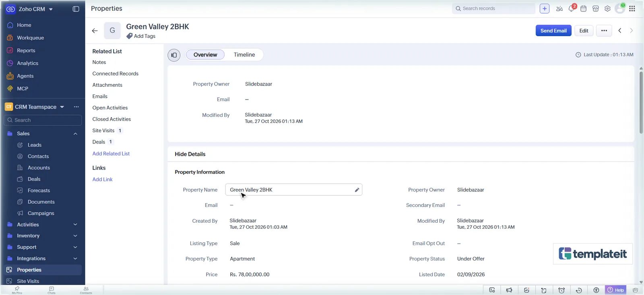The image size is (644, 295).
Task: Open CRM Teamspace dropdown
Action: (x=62, y=107)
